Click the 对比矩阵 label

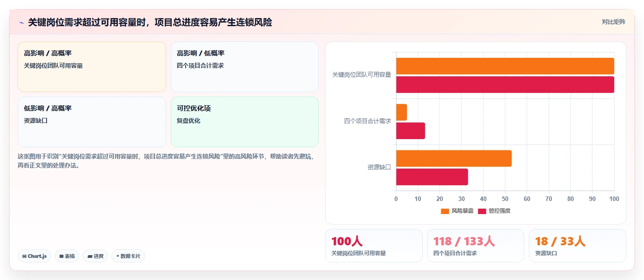[614, 22]
